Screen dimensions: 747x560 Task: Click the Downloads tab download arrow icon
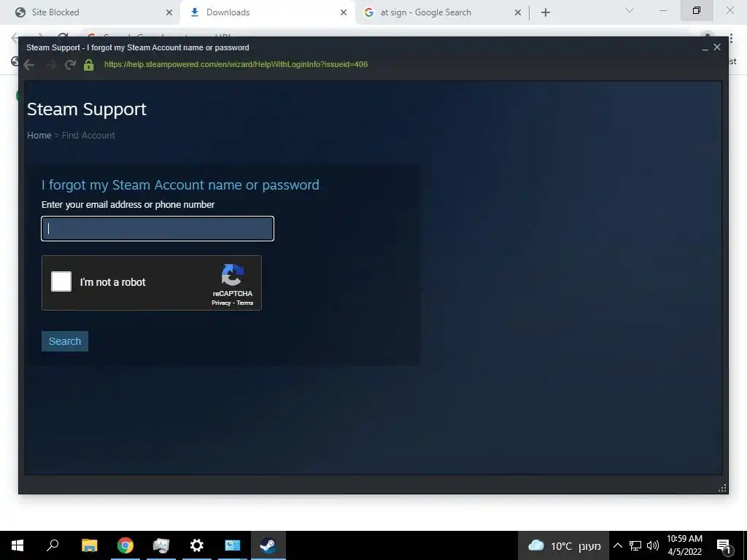[x=194, y=12]
